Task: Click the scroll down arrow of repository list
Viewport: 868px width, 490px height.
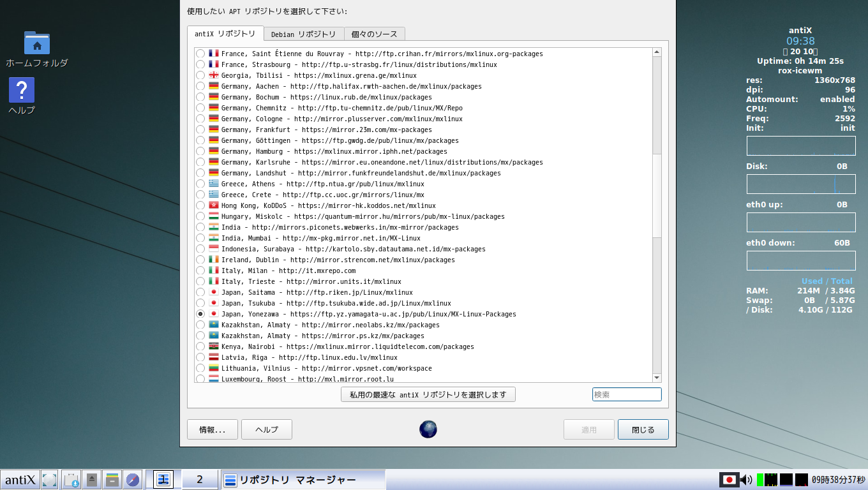Action: tap(657, 378)
